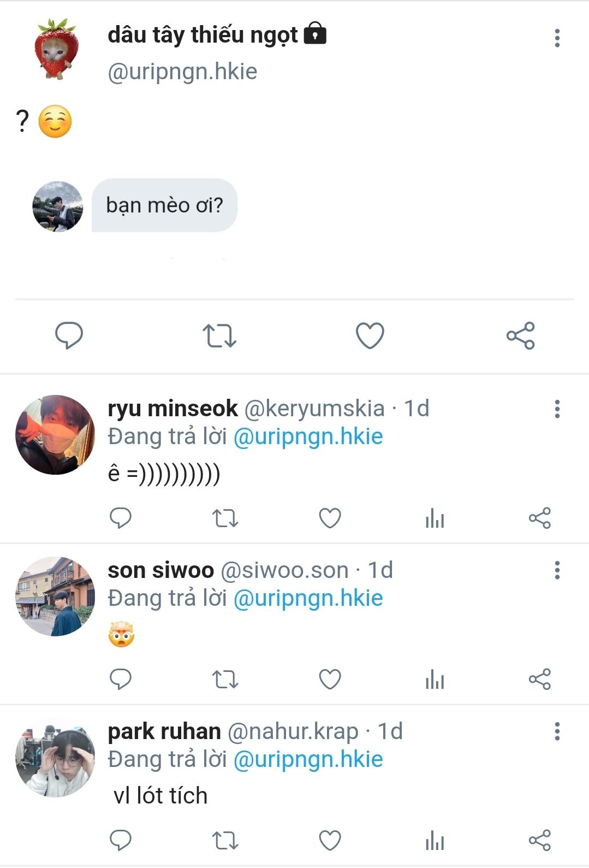Open the @uripngn.hkie mention in ryu minseok's reply
The image size is (589, 868).
[308, 437]
